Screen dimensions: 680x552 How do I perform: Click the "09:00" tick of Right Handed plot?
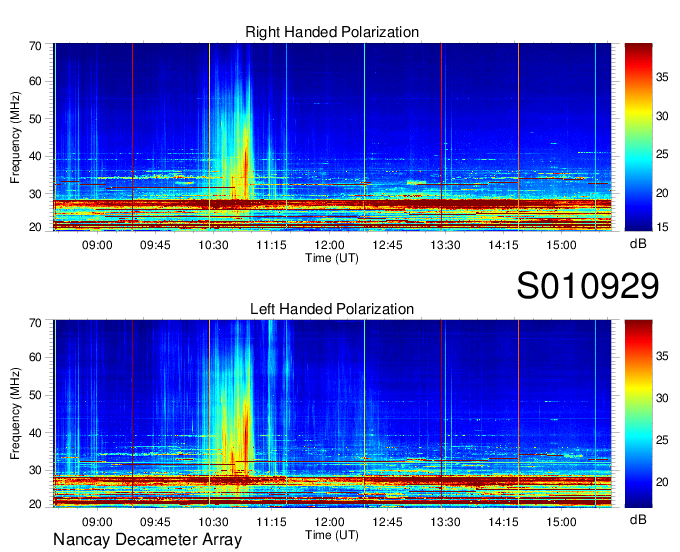(97, 245)
